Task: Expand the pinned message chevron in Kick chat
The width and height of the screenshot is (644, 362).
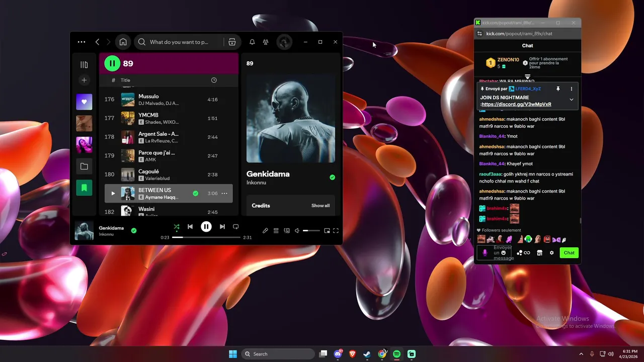Action: click(x=571, y=100)
